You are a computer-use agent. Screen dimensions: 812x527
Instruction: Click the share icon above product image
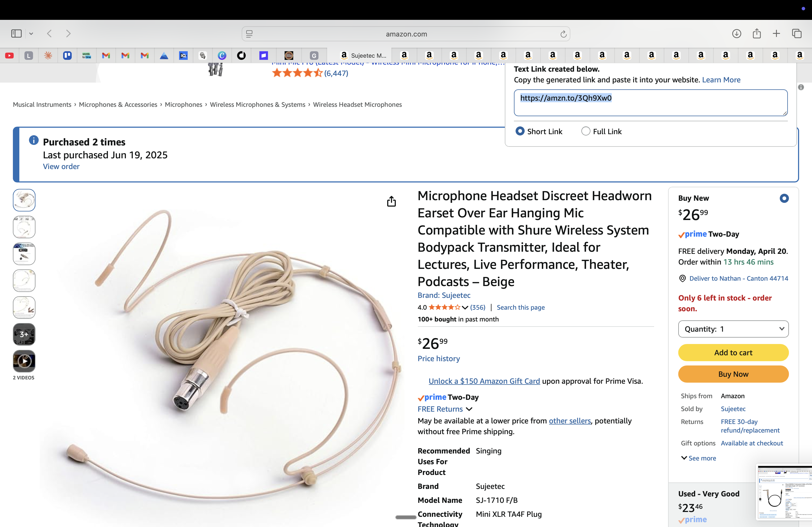click(391, 201)
